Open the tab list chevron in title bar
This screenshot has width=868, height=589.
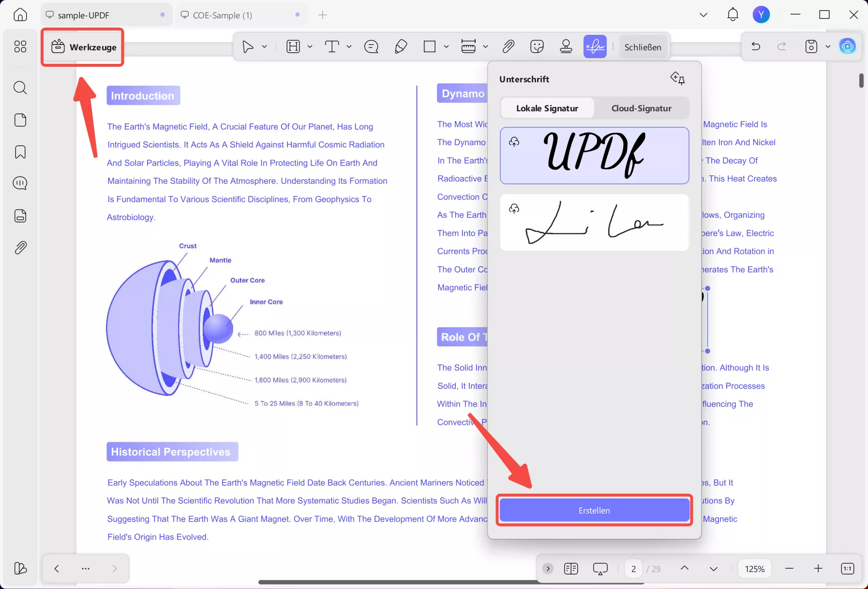pyautogui.click(x=703, y=15)
